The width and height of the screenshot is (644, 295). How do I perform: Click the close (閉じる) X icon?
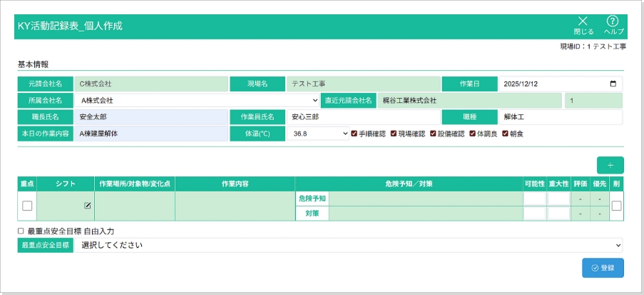[x=583, y=21]
